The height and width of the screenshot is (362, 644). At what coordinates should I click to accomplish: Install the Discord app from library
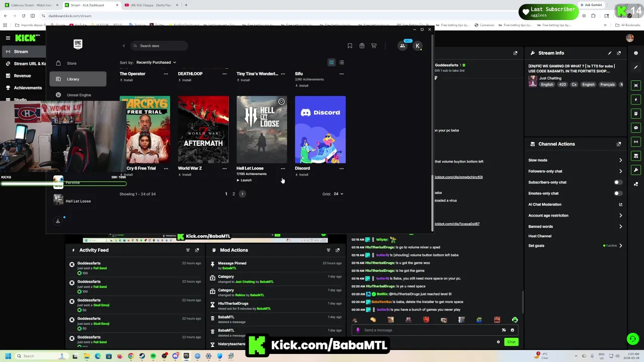(x=302, y=174)
